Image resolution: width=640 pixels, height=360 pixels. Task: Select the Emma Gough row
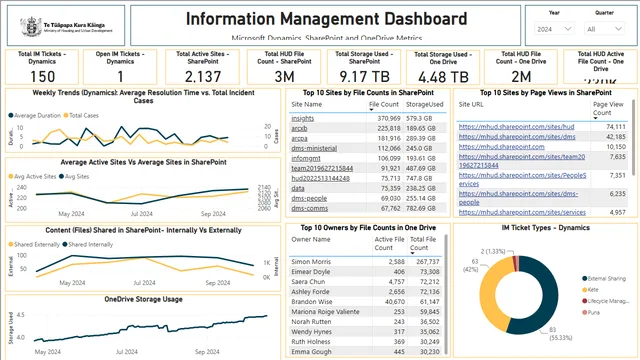click(366, 351)
